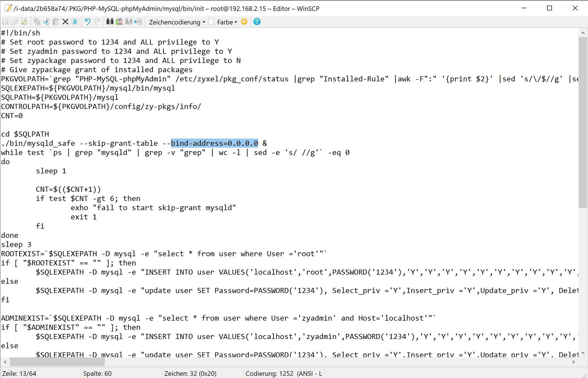Click the 'sleep 3' line

16,244
